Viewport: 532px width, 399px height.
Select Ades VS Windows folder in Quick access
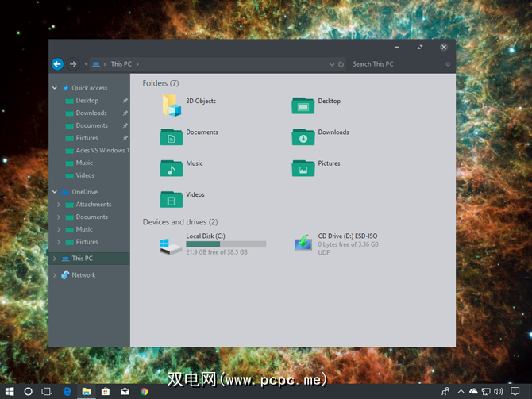(101, 150)
